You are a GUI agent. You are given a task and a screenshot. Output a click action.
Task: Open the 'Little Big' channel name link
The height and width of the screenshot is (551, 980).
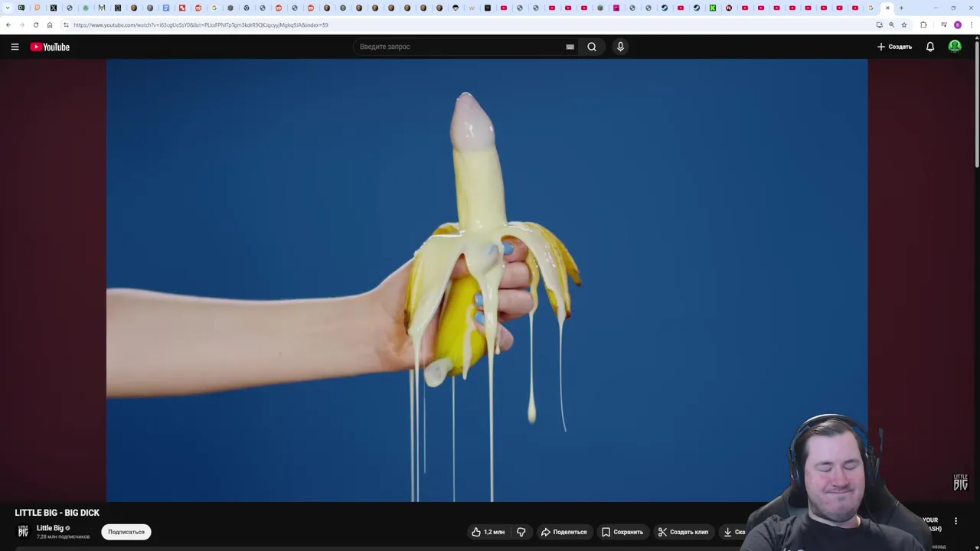(50, 528)
